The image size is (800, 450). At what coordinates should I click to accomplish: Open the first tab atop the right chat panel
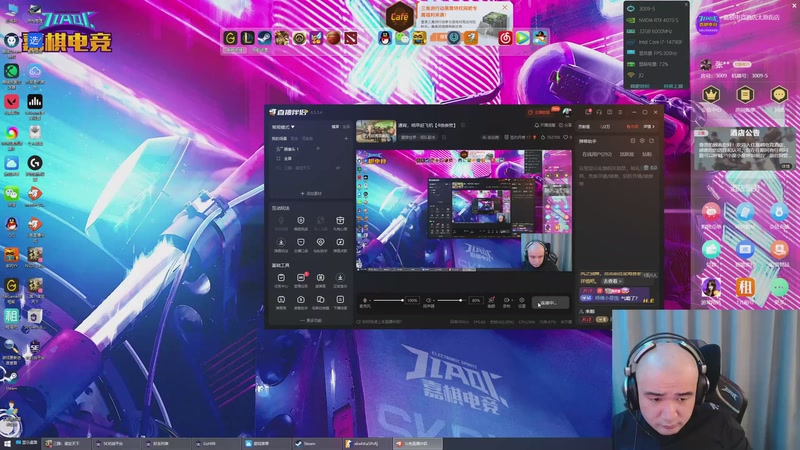point(585,127)
